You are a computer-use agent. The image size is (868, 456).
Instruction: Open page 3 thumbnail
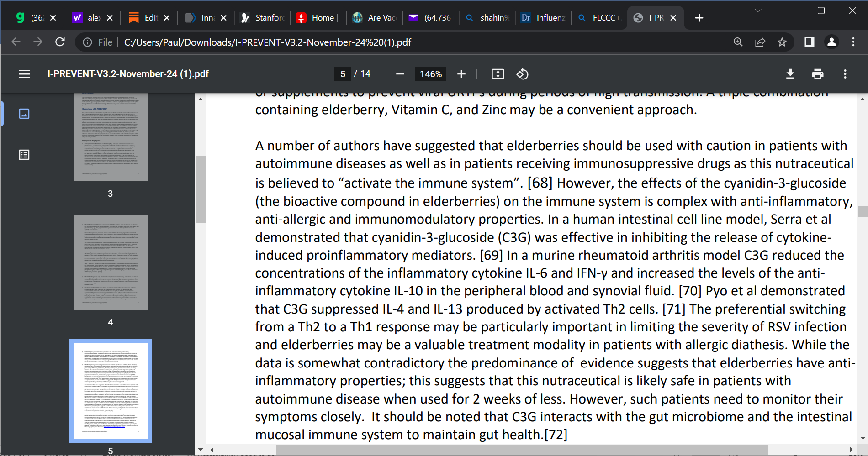point(111,137)
